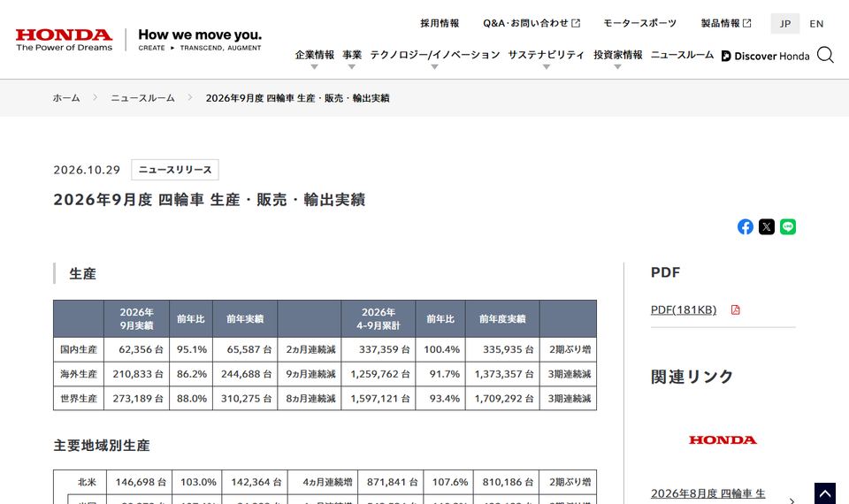Click the value 62,356 台
Image resolution: width=849 pixels, height=504 pixels.
pos(141,350)
